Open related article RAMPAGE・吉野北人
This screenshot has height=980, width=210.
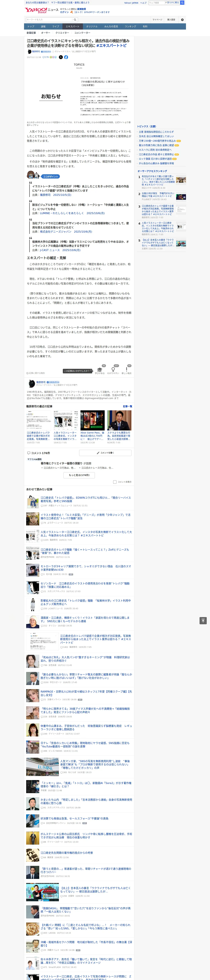(86, 693)
